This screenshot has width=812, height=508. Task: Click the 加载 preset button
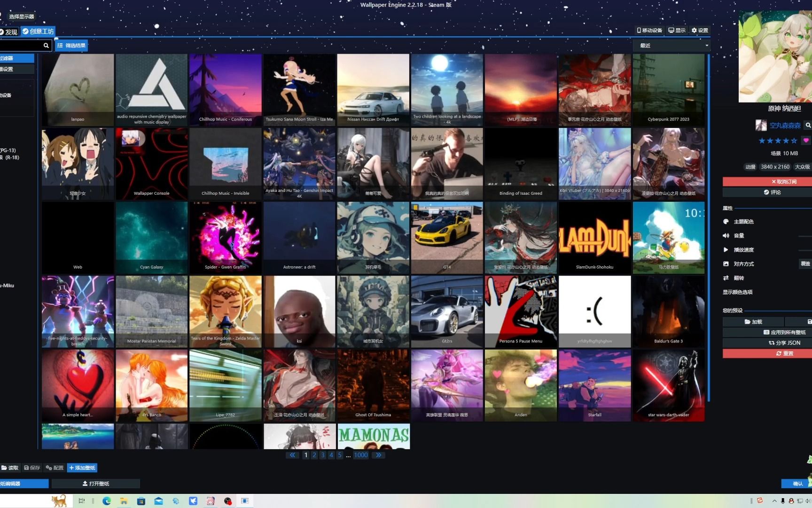[753, 322]
